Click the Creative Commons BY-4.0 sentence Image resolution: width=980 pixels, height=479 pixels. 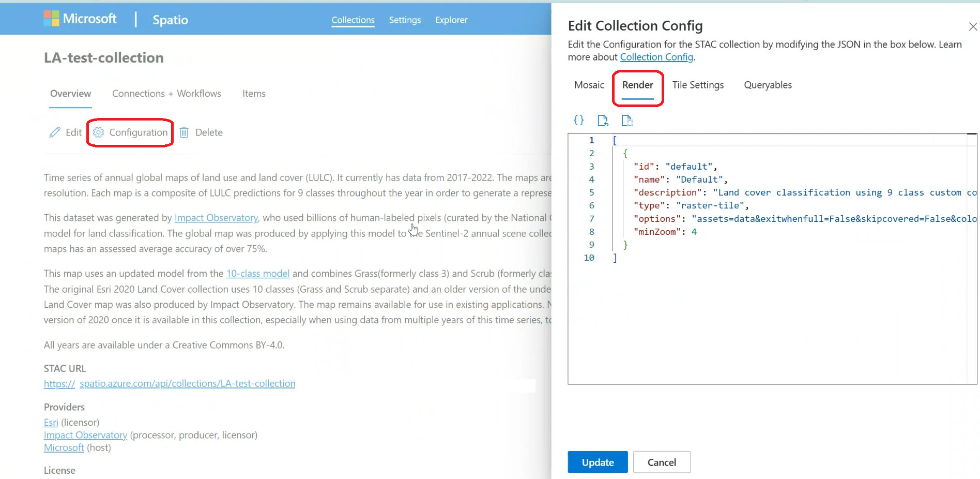tap(164, 345)
